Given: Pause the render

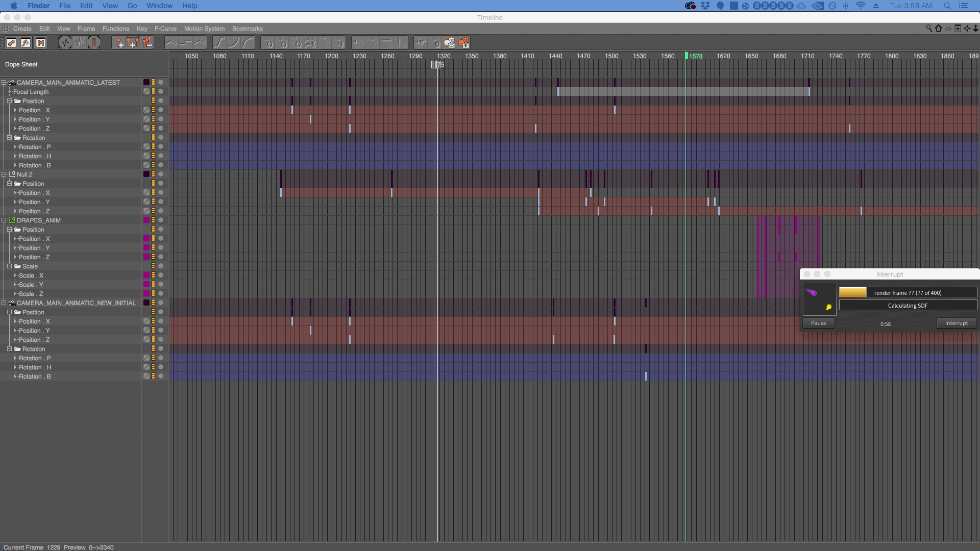Looking at the screenshot, I should (x=818, y=323).
